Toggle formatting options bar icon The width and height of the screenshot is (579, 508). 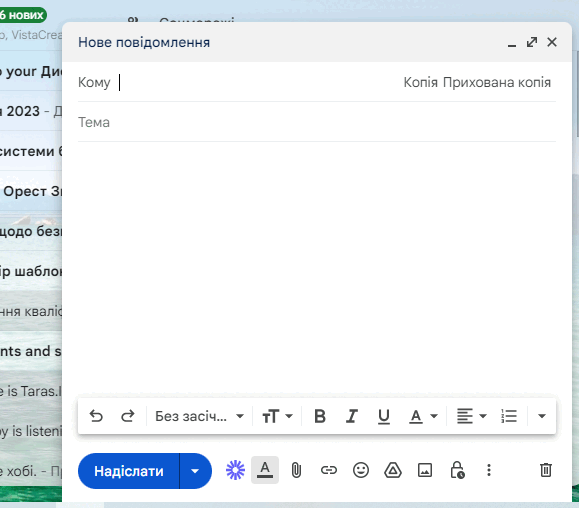tap(265, 470)
